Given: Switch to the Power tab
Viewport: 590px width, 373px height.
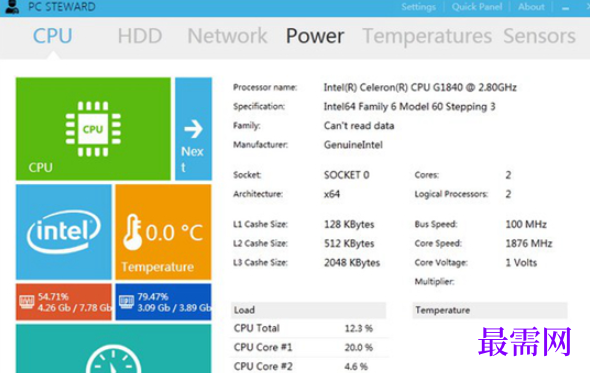Looking at the screenshot, I should tap(315, 36).
